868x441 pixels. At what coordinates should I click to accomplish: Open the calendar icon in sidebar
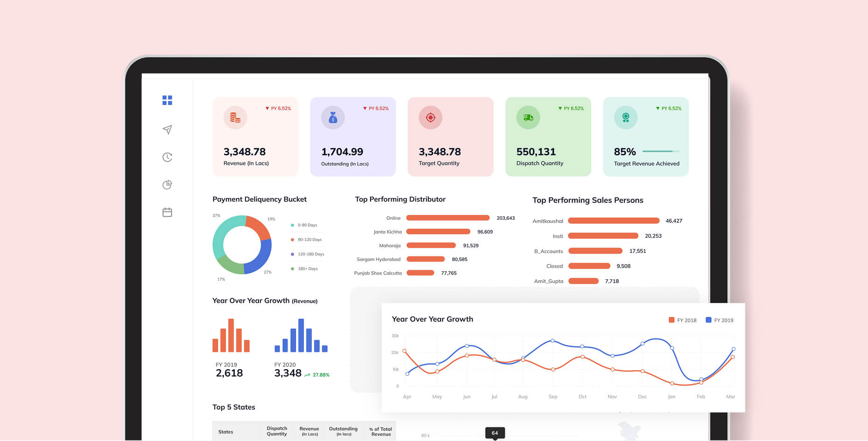(x=167, y=213)
